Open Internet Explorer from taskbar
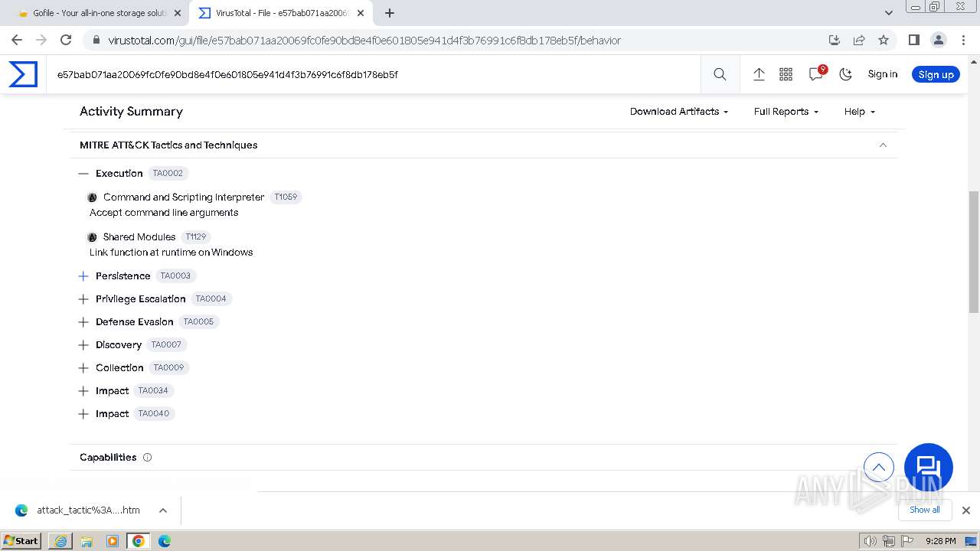The width and height of the screenshot is (980, 551). tap(60, 540)
